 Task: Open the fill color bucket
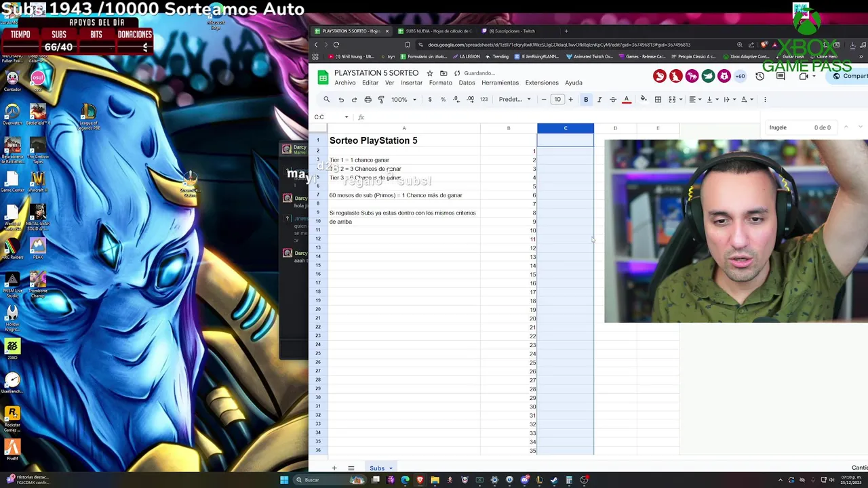644,100
